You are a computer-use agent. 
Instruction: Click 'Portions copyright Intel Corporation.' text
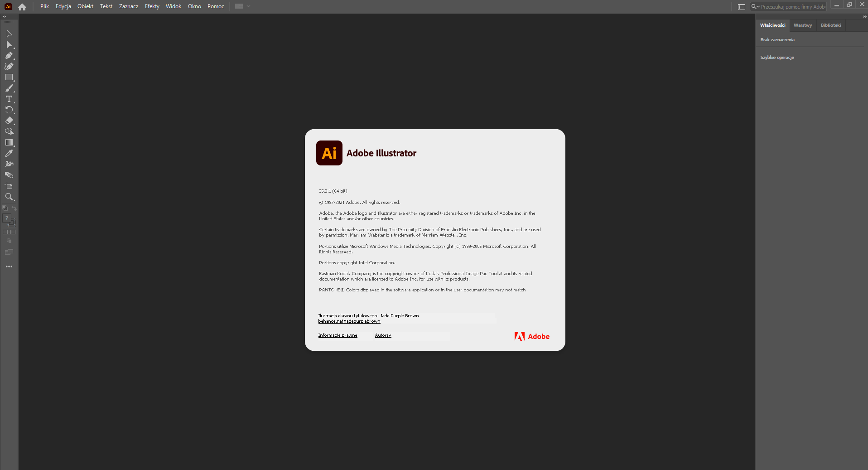(x=357, y=263)
